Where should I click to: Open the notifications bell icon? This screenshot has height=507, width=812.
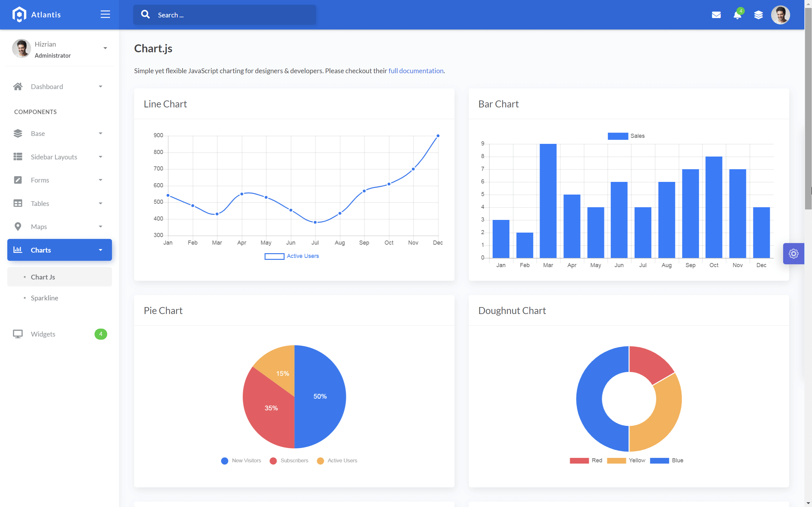point(737,15)
